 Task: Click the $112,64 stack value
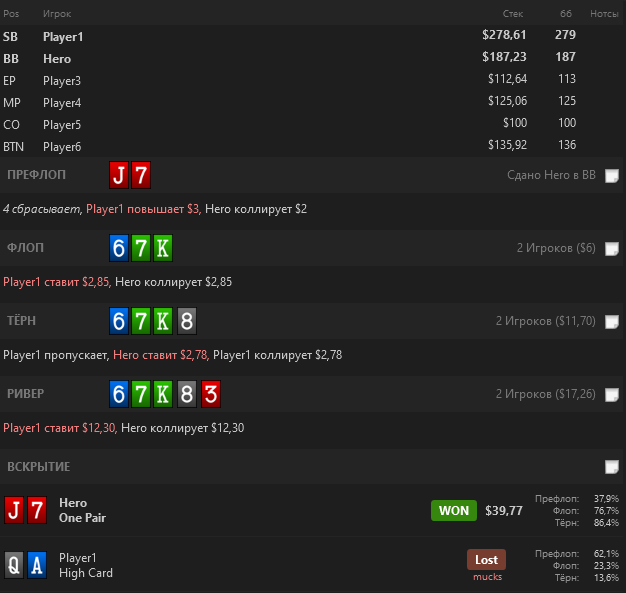click(x=507, y=79)
